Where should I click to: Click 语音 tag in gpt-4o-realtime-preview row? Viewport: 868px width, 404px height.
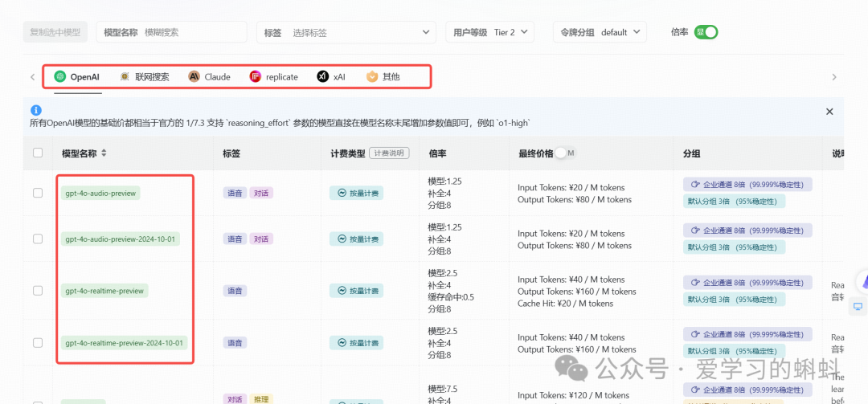pos(235,291)
